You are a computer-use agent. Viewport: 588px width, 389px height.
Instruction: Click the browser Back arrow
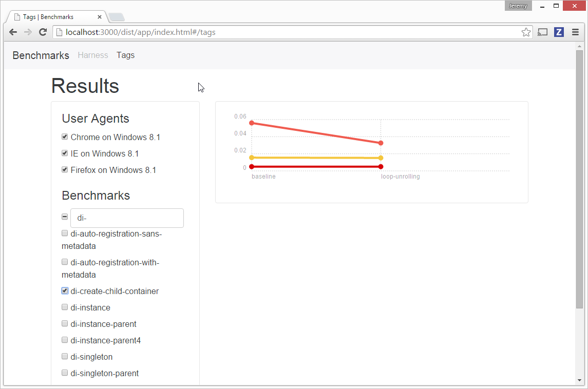click(x=13, y=32)
